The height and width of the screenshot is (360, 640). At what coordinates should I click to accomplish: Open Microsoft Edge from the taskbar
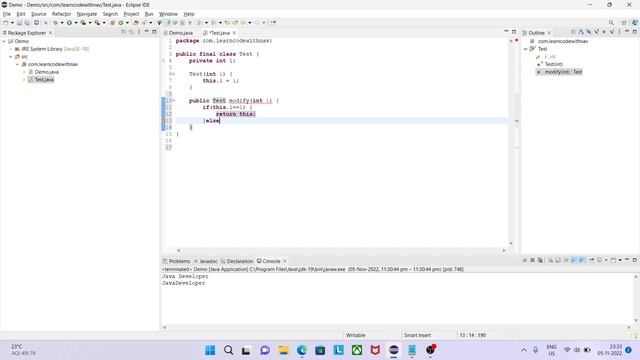(302, 350)
